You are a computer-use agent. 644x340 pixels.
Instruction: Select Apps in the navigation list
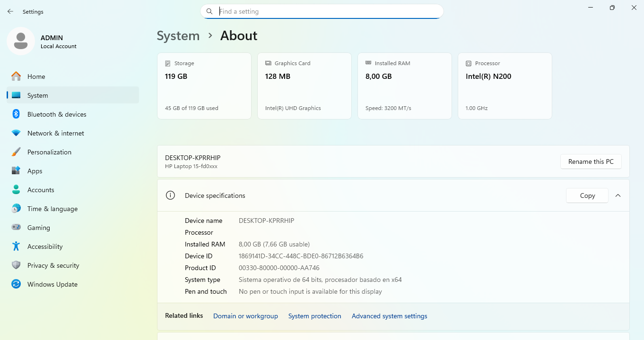coord(73,171)
